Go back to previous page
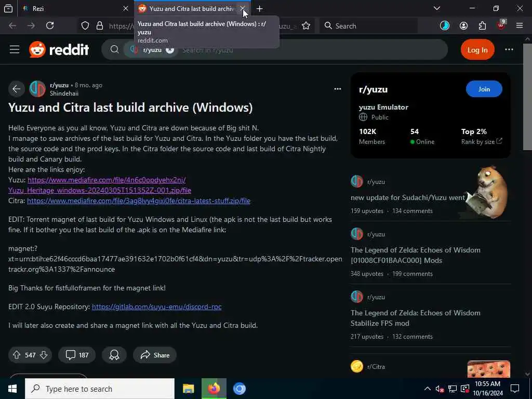The image size is (532, 399). tap(12, 26)
